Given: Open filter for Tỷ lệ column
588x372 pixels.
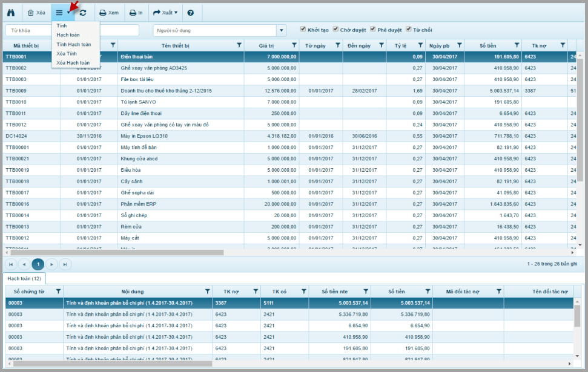Looking at the screenshot, I should coord(420,45).
